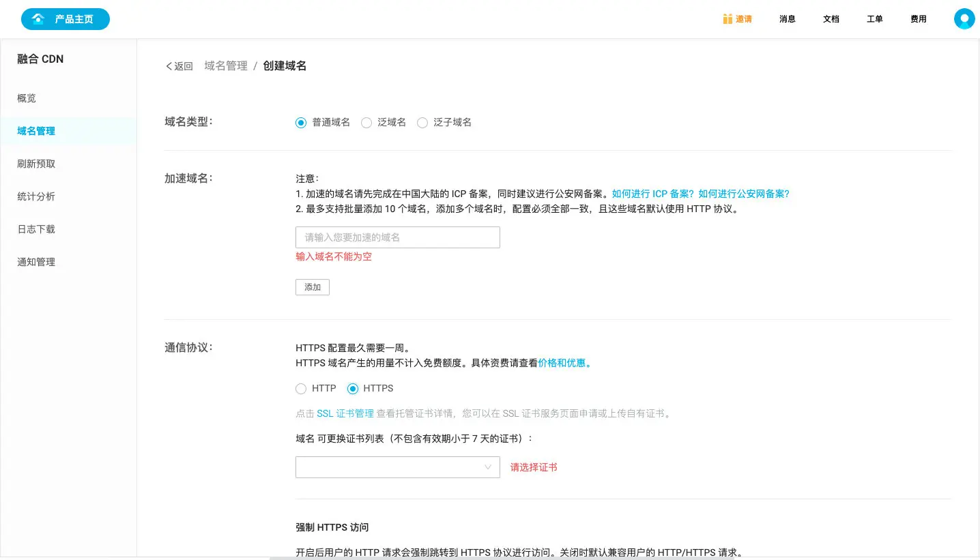
Task: Choose the HTTP protocol radio button
Action: coord(301,389)
